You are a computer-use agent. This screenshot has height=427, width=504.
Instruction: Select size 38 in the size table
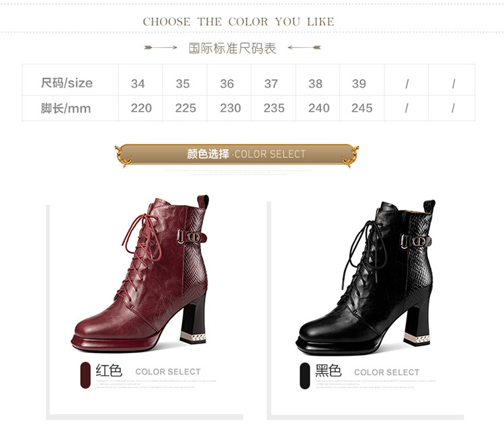(x=315, y=83)
